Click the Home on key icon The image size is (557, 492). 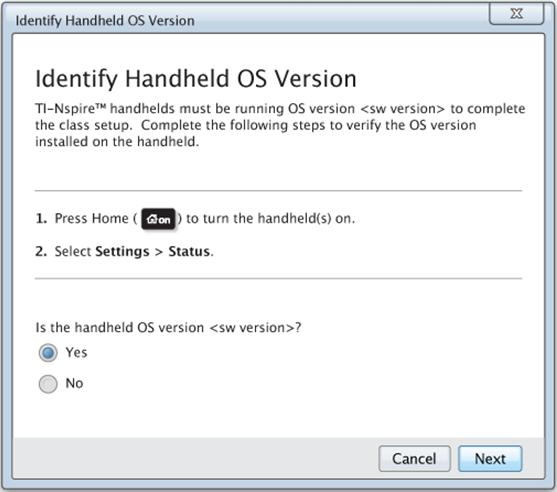pos(158,219)
